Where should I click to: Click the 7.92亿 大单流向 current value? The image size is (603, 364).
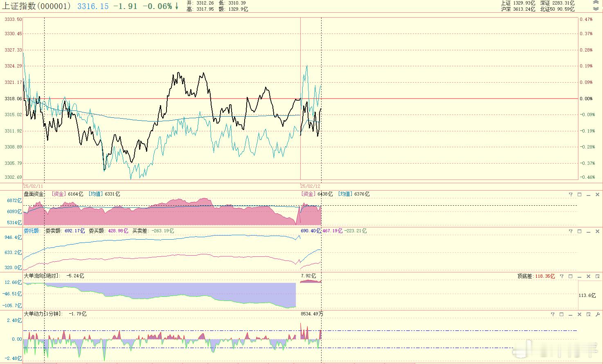[x=308, y=276]
